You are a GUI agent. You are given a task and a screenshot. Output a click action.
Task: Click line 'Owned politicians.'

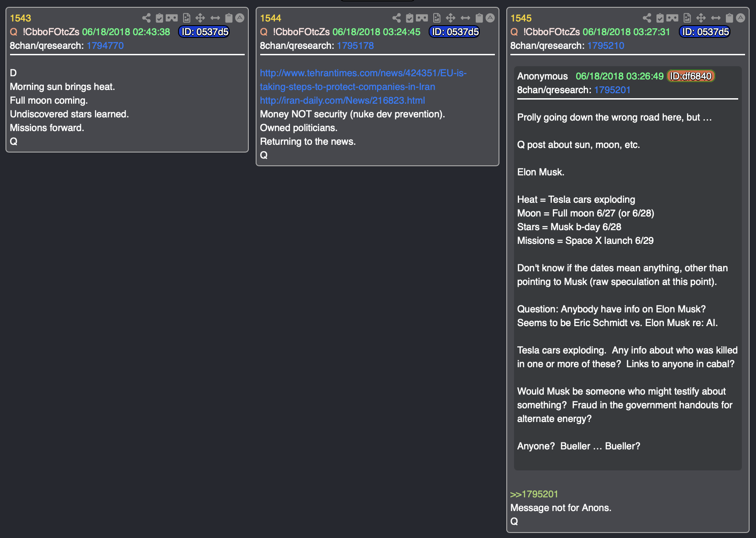click(299, 128)
